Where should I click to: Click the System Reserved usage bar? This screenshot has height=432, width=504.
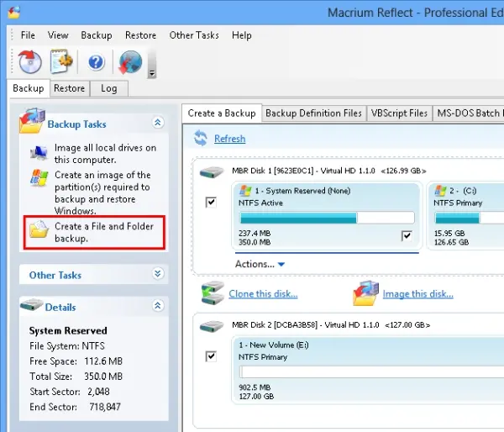(328, 218)
